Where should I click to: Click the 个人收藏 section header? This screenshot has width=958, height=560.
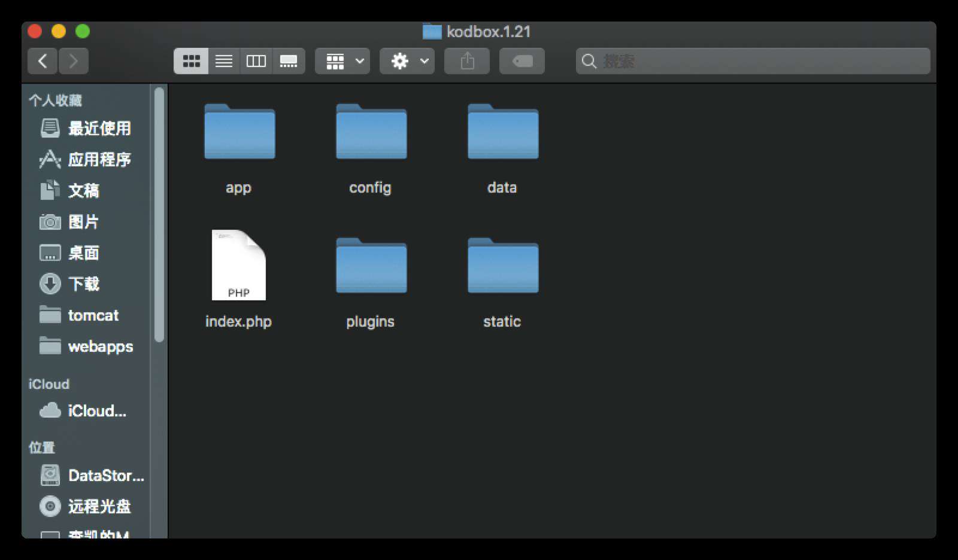[55, 101]
